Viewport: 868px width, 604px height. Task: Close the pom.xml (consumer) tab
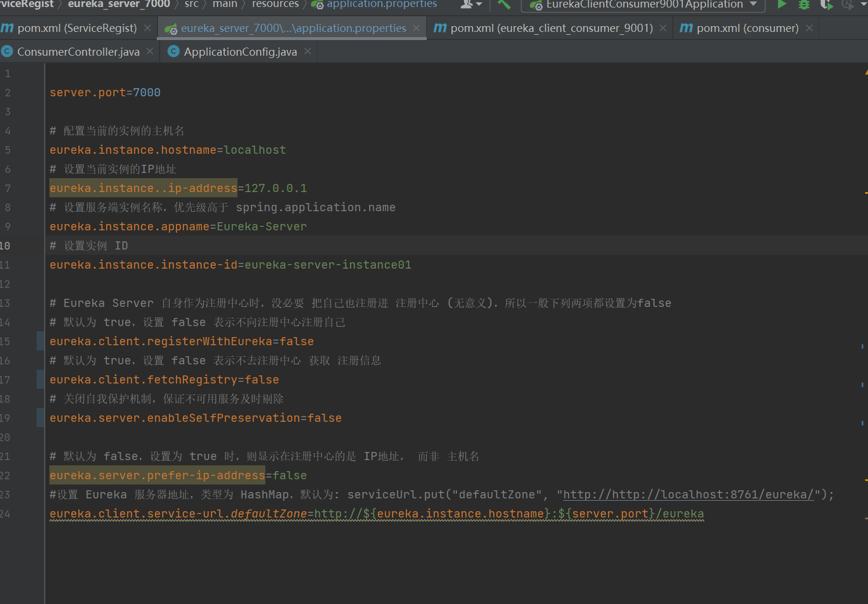[809, 28]
